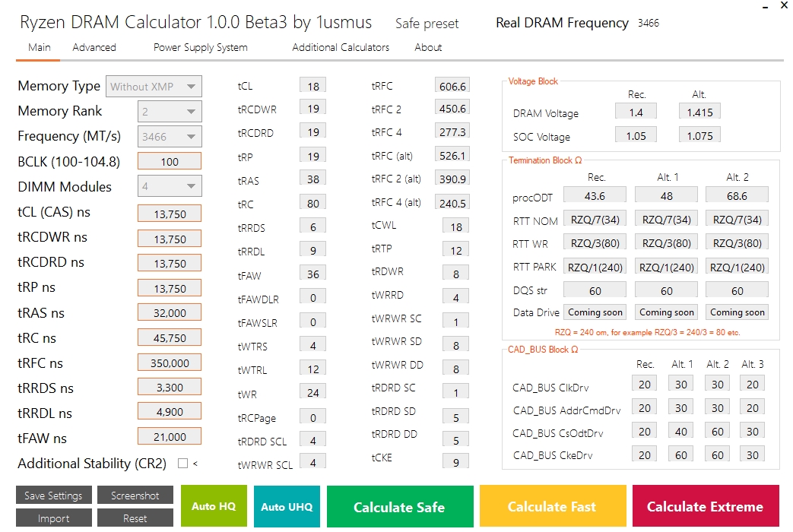Click the Calculate Fast button
Image resolution: width=793 pixels, height=532 pixels.
553,506
